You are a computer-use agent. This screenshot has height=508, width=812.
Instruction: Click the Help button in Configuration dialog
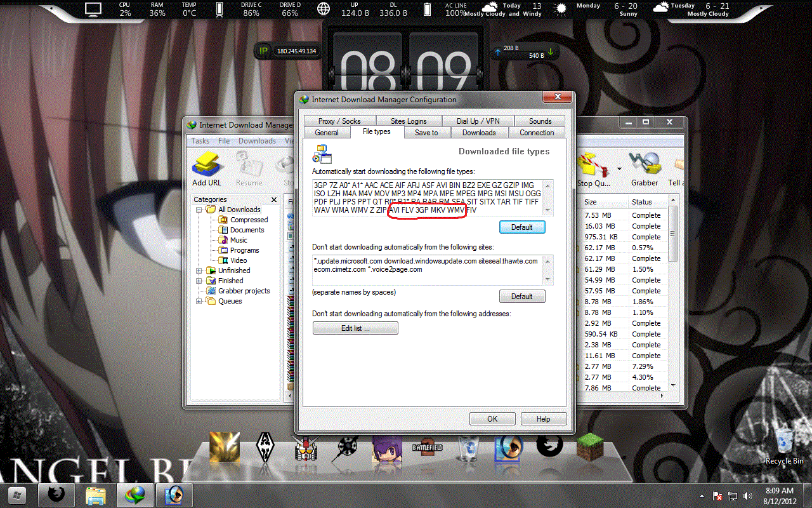tap(544, 419)
